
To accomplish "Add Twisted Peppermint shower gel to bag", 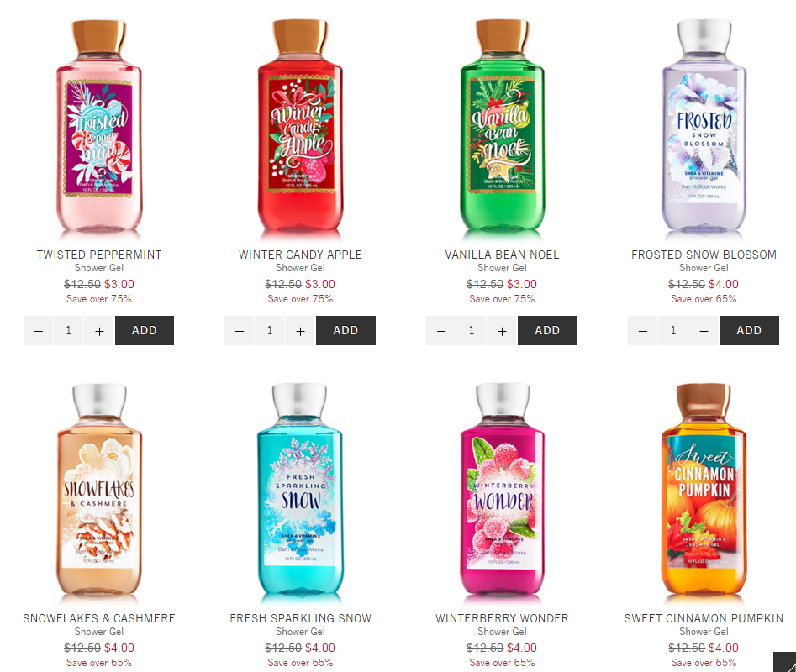I will tap(145, 331).
